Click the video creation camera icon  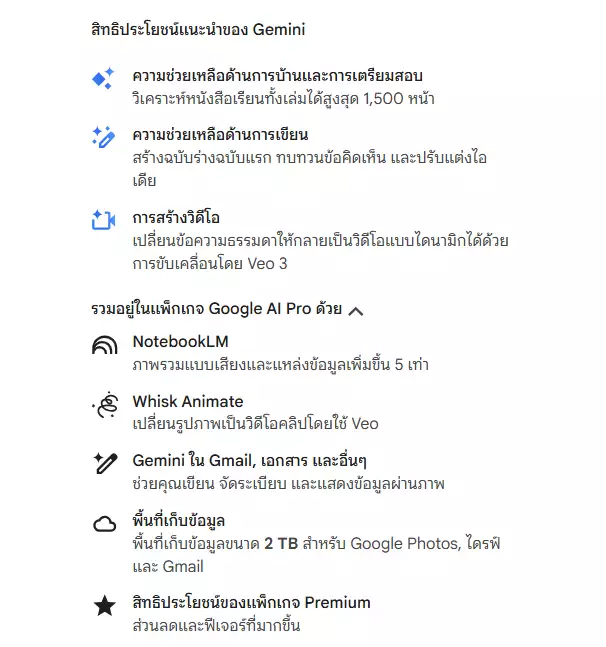click(104, 220)
